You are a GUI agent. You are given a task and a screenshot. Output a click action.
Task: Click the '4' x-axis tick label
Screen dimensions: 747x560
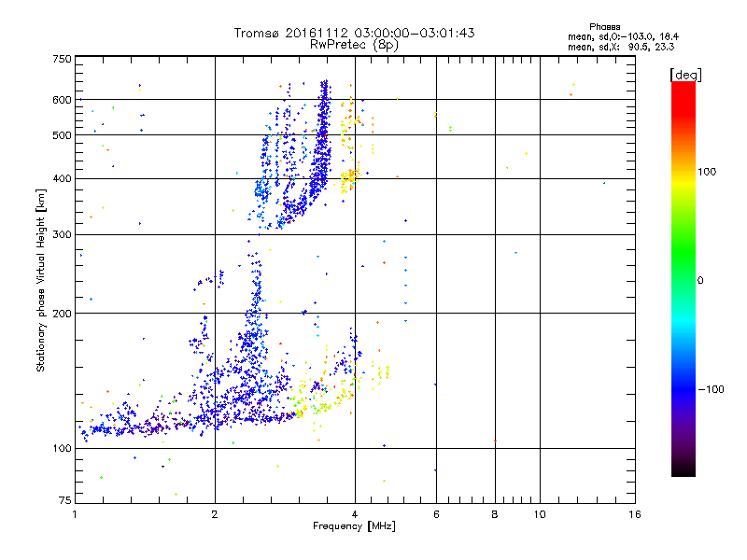[355, 514]
